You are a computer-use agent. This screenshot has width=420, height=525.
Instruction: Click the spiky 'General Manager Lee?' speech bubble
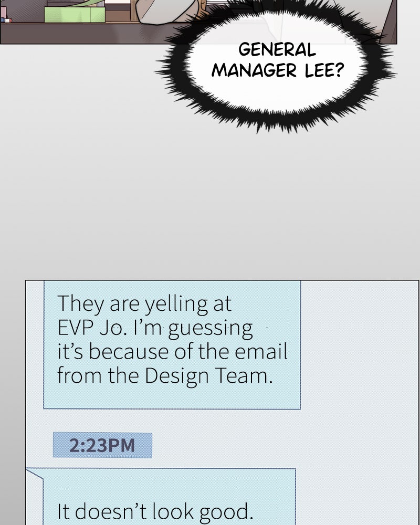276,65
